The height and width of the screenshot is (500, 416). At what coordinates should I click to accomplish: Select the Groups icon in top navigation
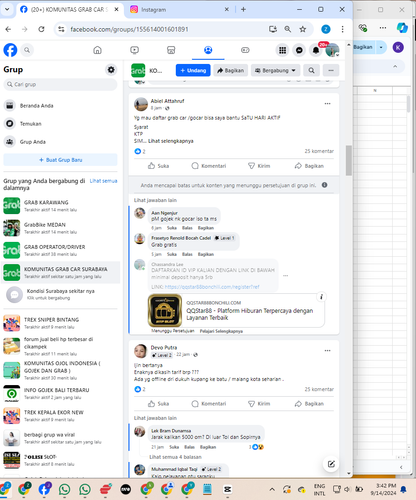[208, 50]
